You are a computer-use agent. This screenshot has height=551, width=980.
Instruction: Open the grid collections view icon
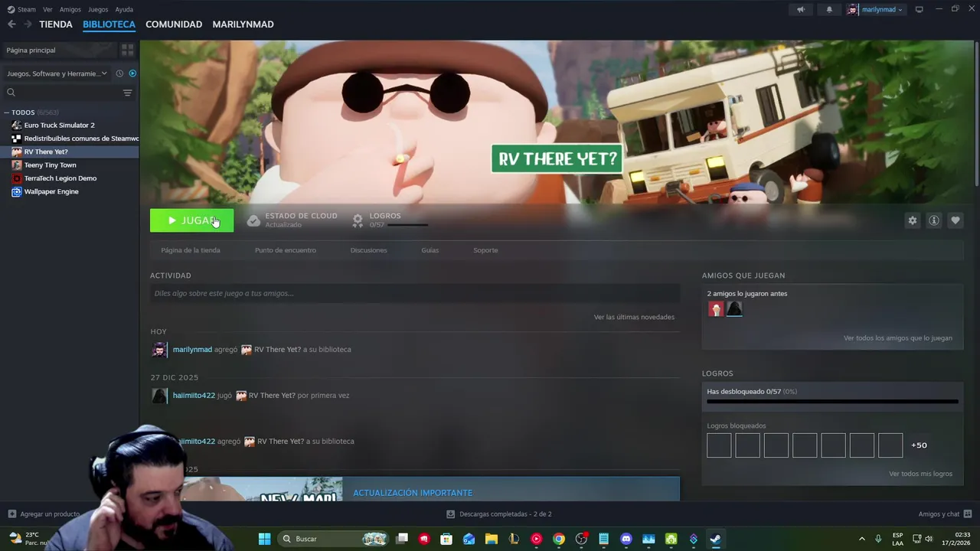127,50
